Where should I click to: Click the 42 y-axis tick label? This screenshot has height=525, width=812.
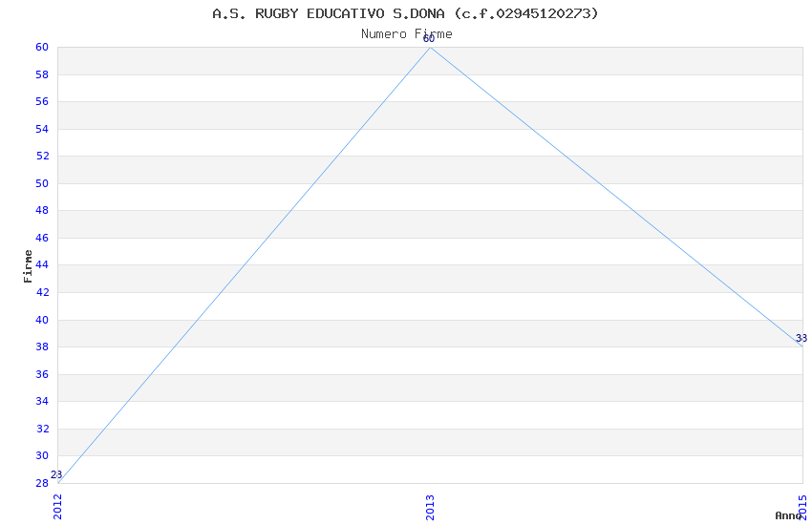point(42,292)
